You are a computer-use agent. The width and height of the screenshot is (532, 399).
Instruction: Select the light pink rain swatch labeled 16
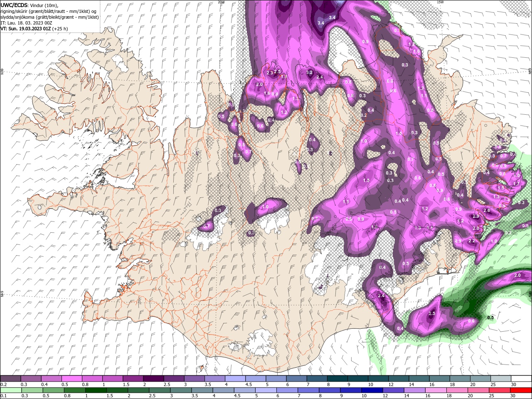(435, 390)
